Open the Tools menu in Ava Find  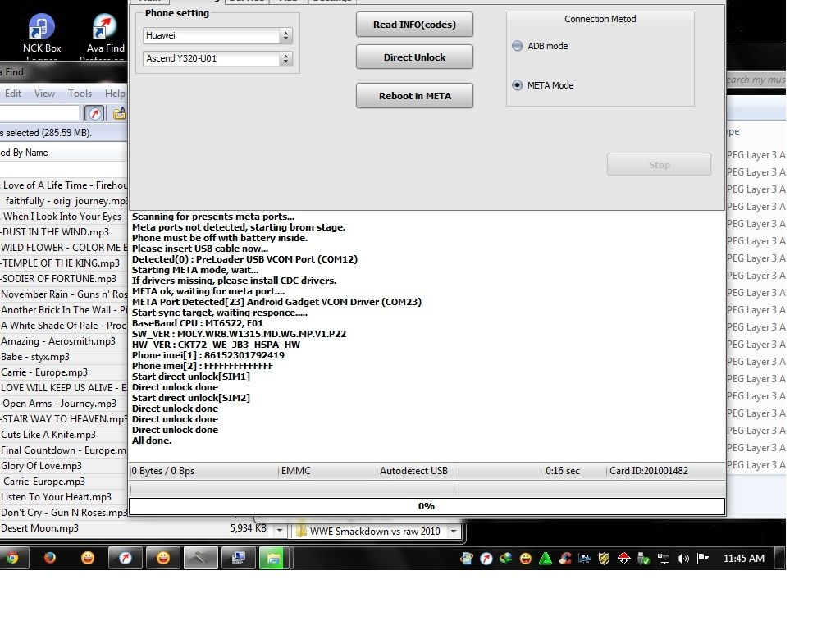coord(80,94)
